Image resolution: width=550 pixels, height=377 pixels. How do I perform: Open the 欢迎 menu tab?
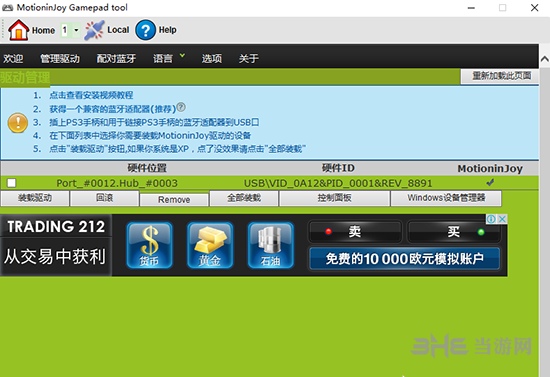click(x=13, y=58)
